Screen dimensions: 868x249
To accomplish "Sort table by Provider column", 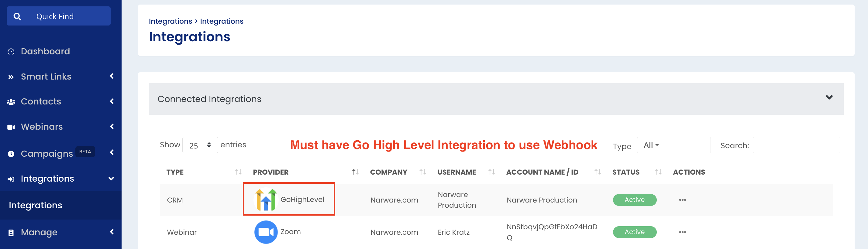I will [355, 172].
